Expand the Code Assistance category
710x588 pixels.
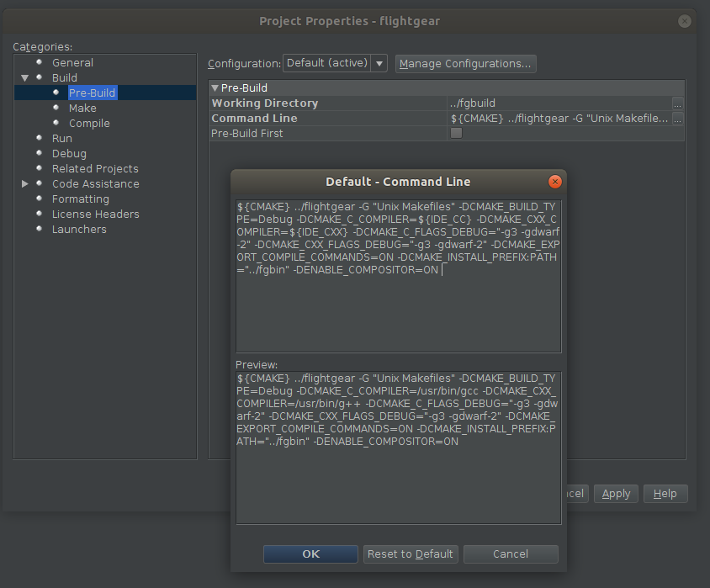point(25,183)
